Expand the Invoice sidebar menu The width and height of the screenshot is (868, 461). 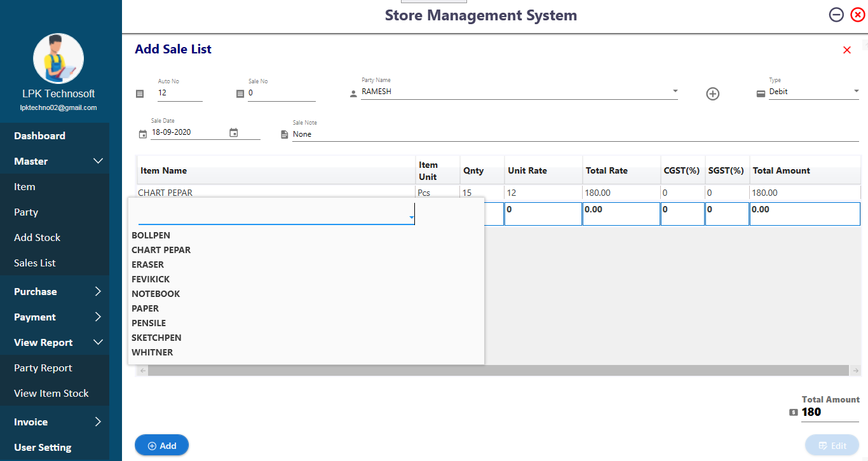[x=98, y=422]
